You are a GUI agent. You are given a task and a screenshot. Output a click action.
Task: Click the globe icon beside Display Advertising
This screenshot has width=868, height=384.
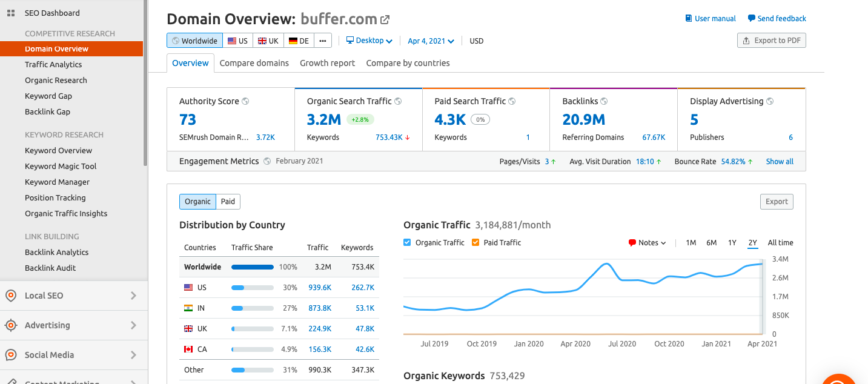(769, 101)
